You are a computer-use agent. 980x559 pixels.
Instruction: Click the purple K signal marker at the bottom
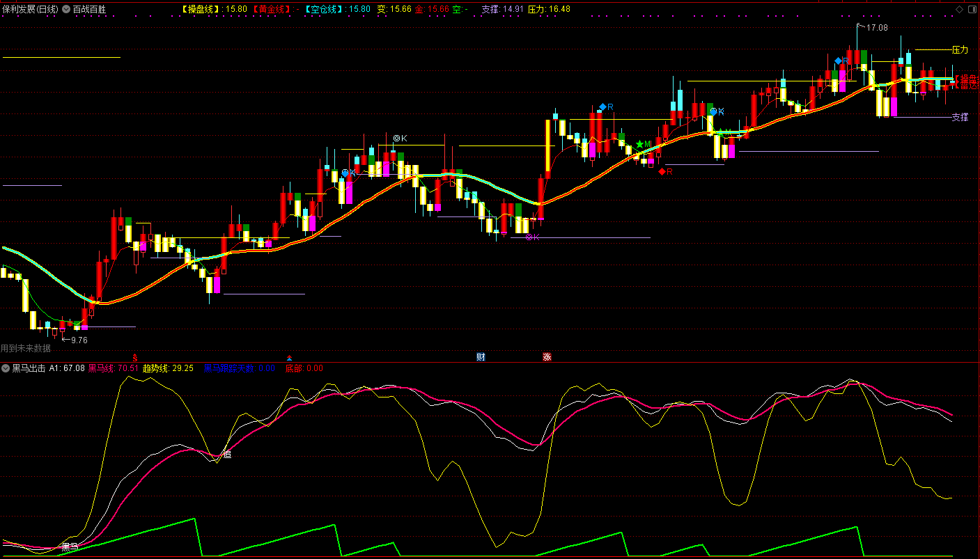(532, 237)
